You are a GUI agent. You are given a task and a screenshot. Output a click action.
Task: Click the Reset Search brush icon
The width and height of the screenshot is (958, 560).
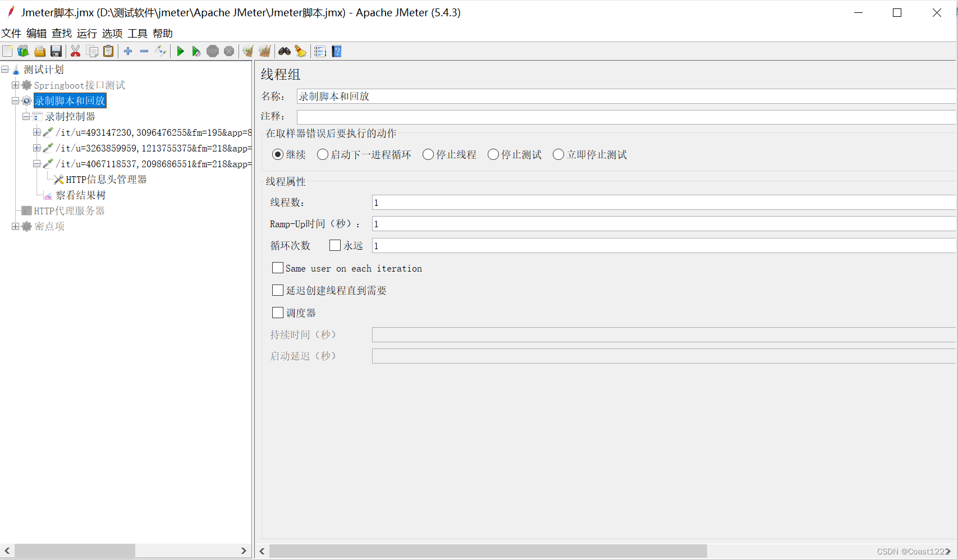(301, 52)
